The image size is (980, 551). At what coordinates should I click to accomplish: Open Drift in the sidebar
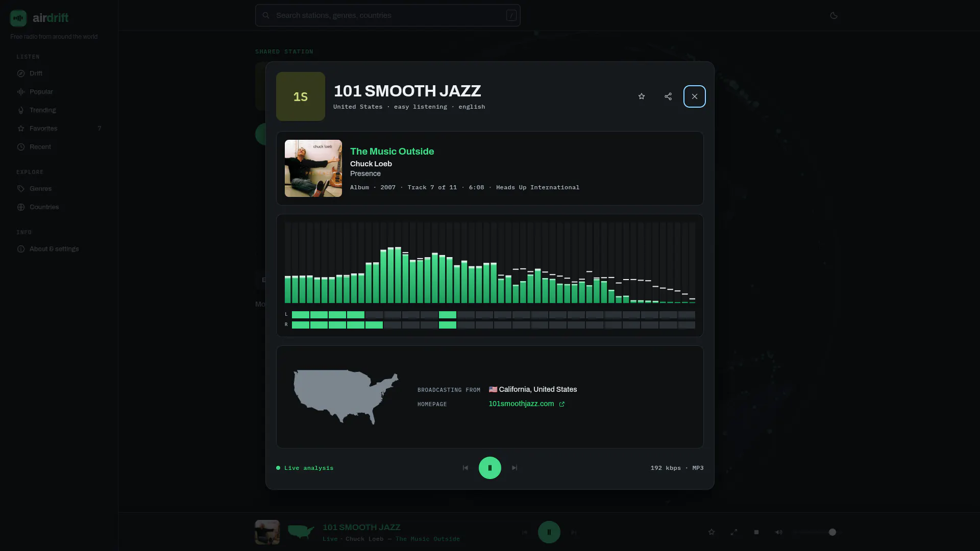[x=59, y=73]
